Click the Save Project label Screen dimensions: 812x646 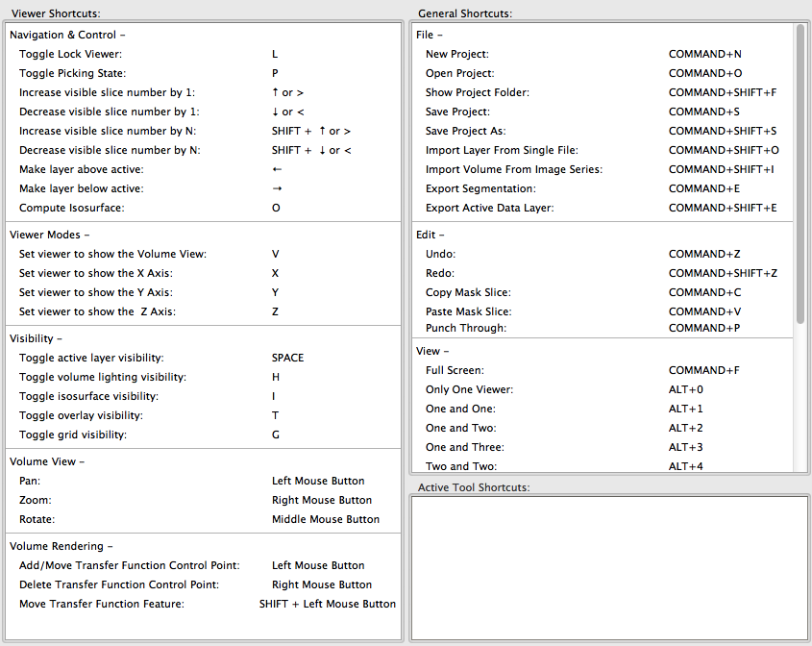(x=457, y=112)
